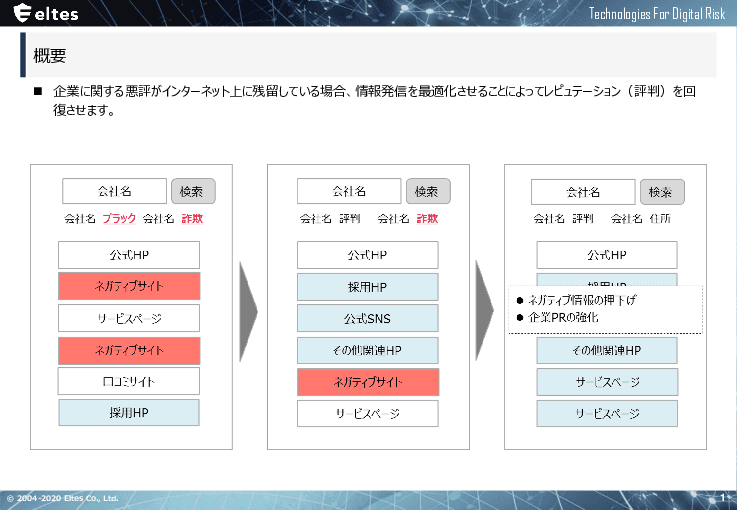Click the 評判 keyword in the third panel
The image size is (737, 510).
(583, 219)
